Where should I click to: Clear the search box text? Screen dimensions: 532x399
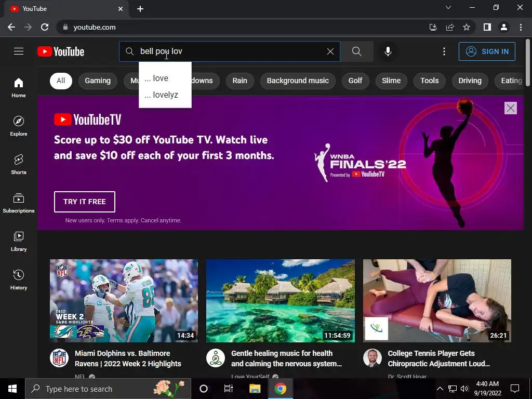tap(330, 51)
